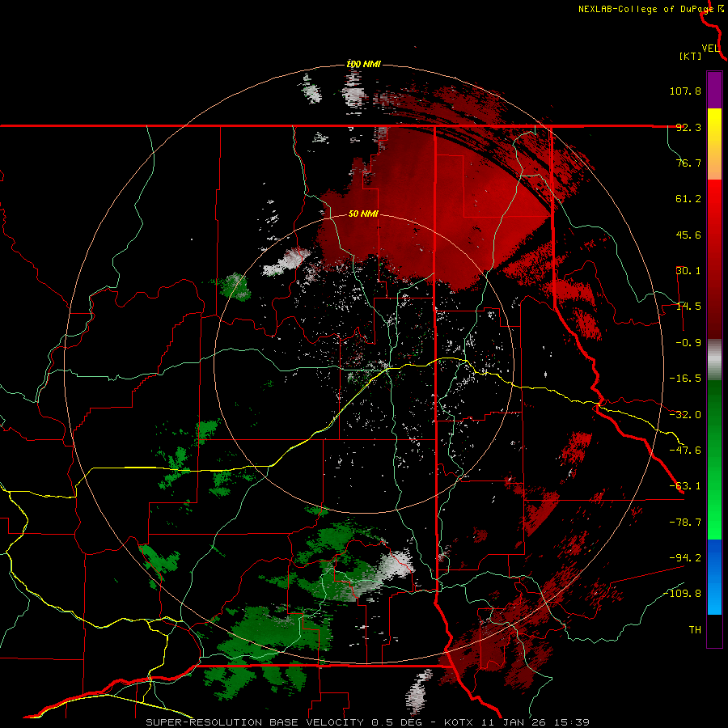Click the 50 NMI range ring label
The height and width of the screenshot is (728, 728).
(363, 214)
